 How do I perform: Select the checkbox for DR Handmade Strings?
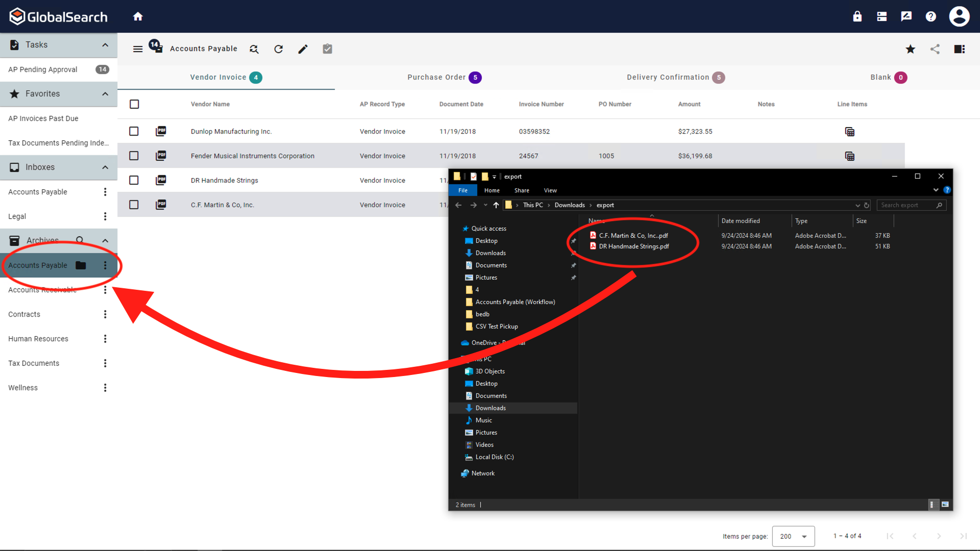tap(134, 180)
